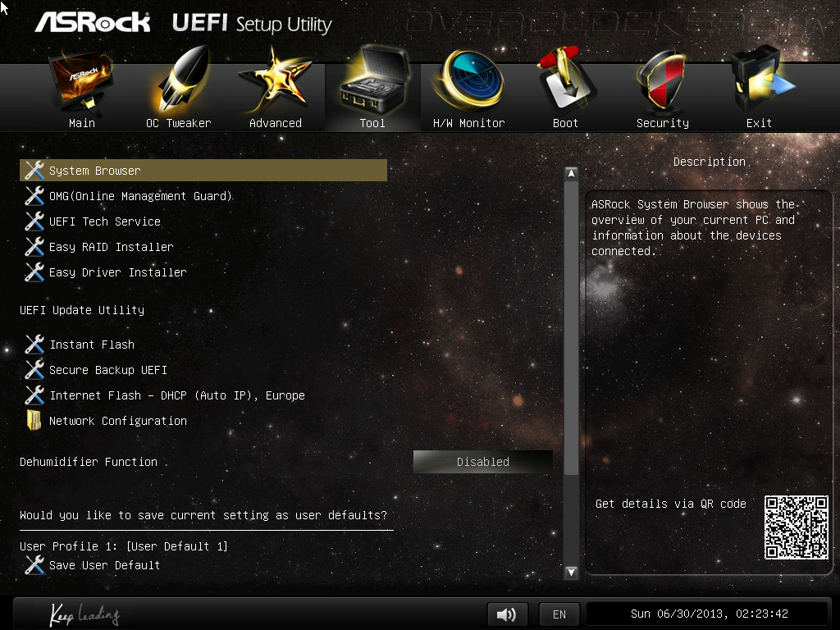The image size is (840, 630).
Task: Click the Dehumidifier Function label
Action: pos(89,462)
